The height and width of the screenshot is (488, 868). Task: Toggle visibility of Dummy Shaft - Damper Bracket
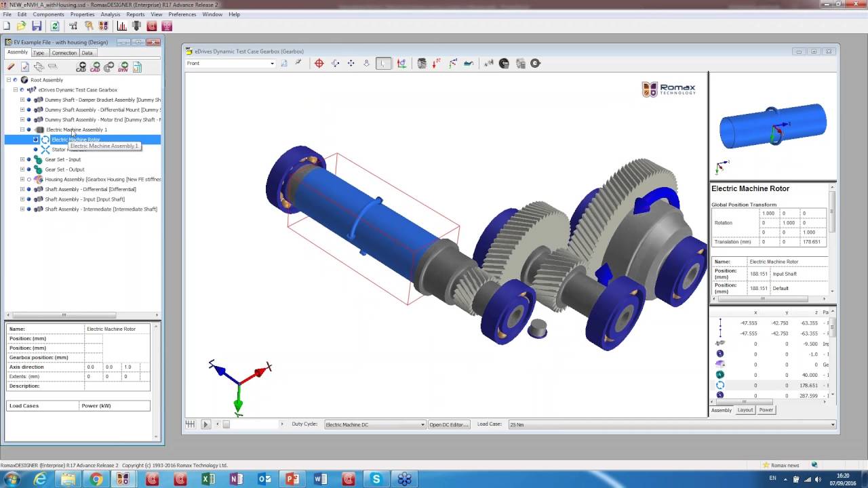[28, 100]
